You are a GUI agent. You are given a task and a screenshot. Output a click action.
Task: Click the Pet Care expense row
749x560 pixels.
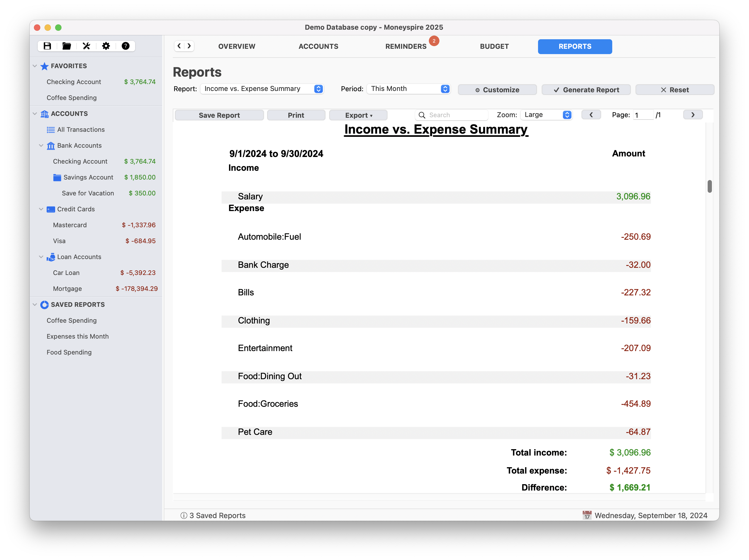pos(436,433)
